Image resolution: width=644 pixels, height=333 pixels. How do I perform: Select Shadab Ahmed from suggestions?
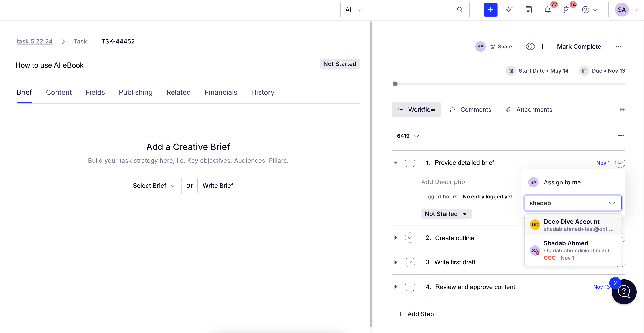click(x=573, y=250)
